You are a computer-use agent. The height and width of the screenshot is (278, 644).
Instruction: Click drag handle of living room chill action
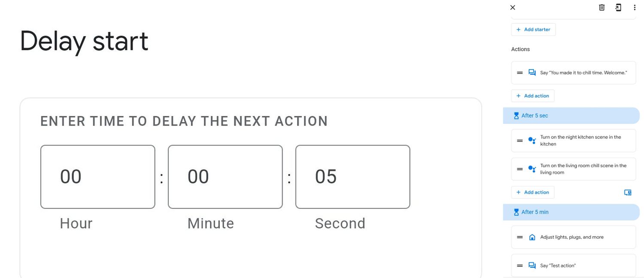[x=520, y=169]
